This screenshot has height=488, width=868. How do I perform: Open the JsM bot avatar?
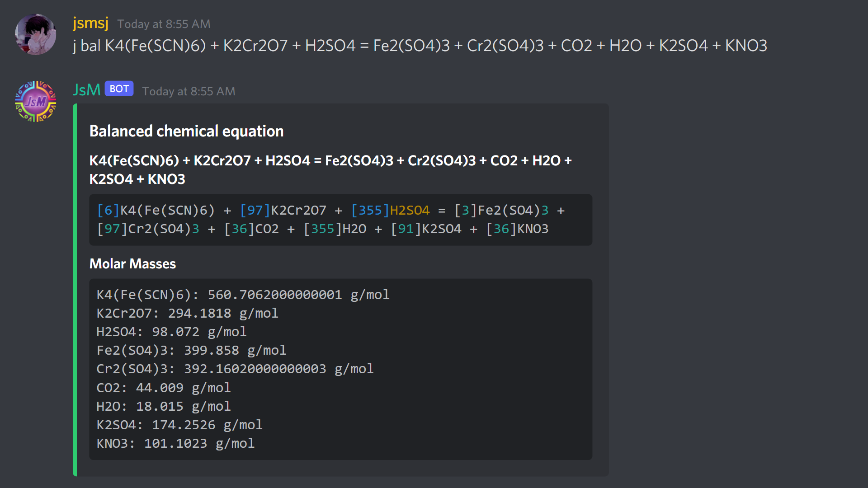[35, 101]
